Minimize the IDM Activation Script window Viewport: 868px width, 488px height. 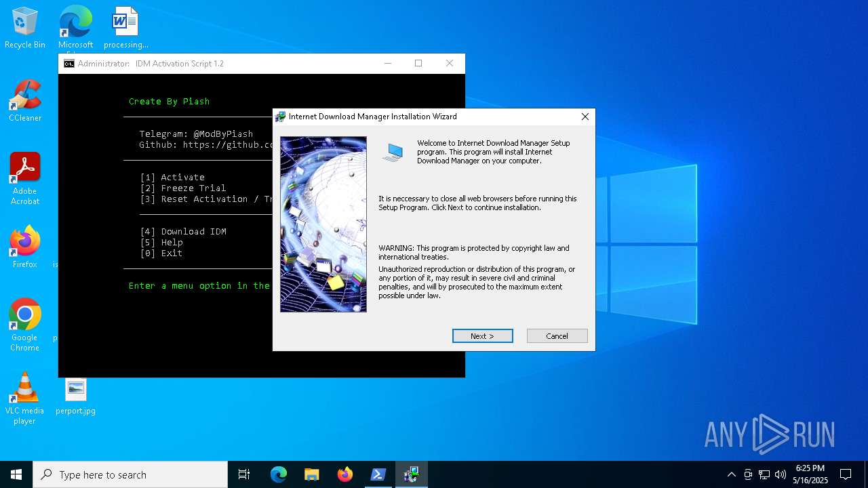[388, 64]
